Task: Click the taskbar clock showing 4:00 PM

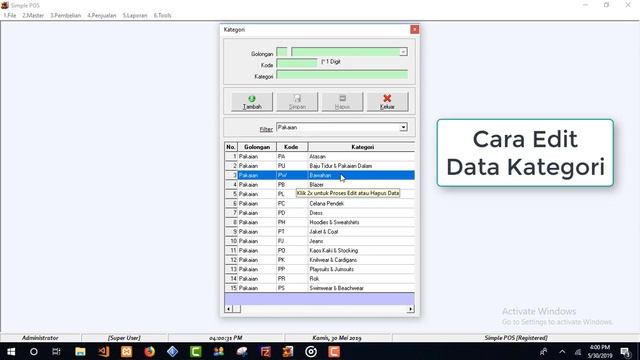Action: tap(600, 351)
